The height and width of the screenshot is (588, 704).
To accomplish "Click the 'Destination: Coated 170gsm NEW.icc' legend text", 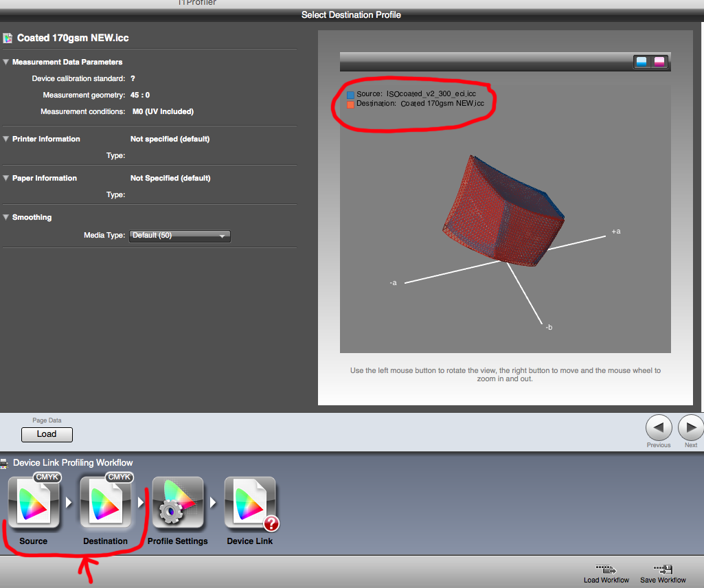I will pos(420,103).
